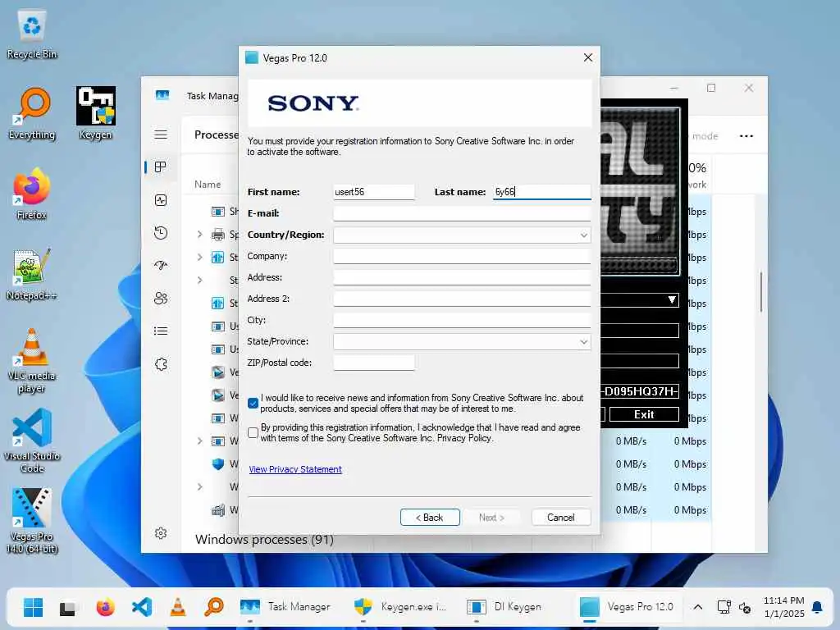Viewport: 840px width, 630px height.
Task: Click the Exit button in the keygen
Action: pyautogui.click(x=644, y=414)
